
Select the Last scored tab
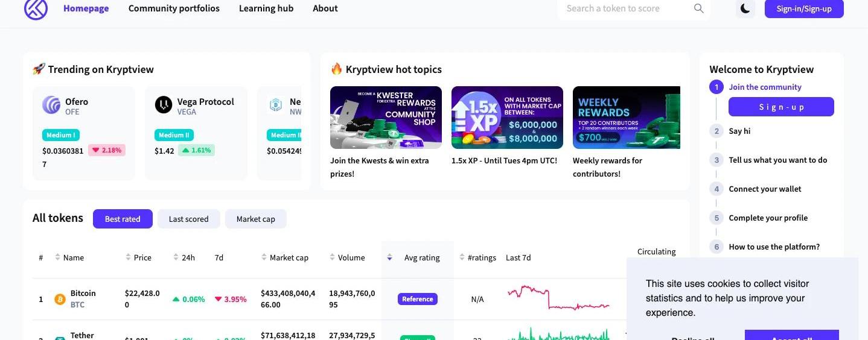(188, 219)
